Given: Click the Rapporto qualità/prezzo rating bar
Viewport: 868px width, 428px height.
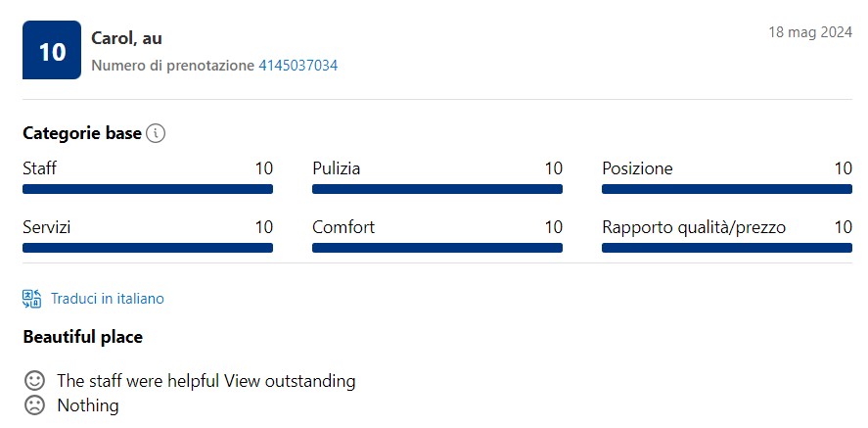Looking at the screenshot, I should [x=727, y=248].
